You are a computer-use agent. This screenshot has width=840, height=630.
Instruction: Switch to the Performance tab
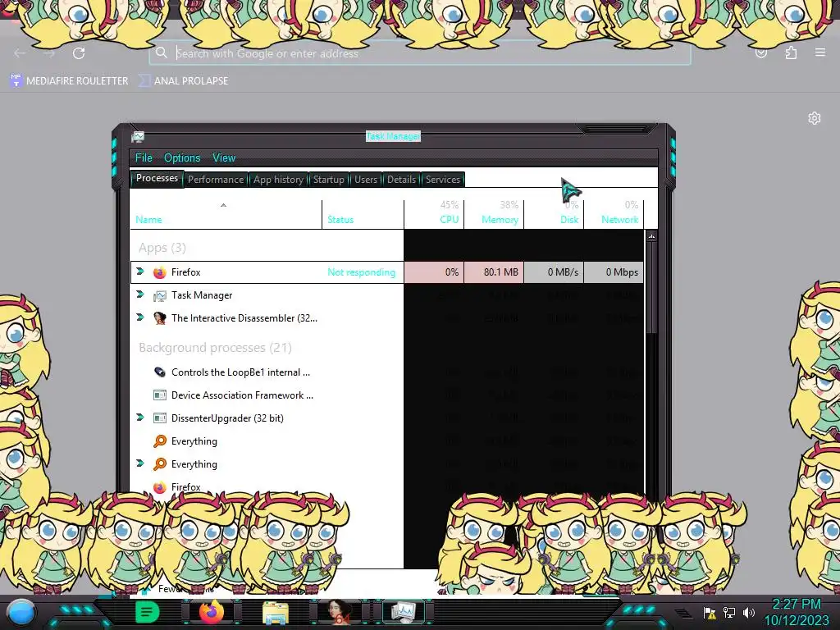point(216,180)
